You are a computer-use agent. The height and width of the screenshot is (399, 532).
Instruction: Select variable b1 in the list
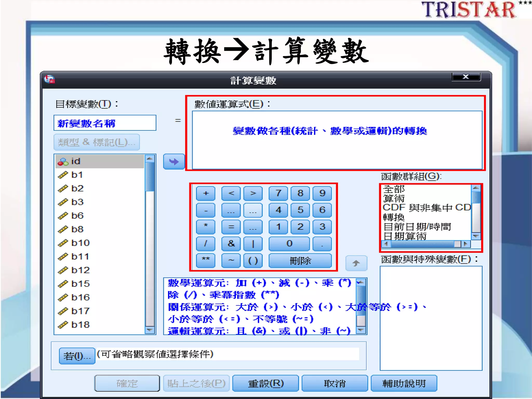click(100, 175)
